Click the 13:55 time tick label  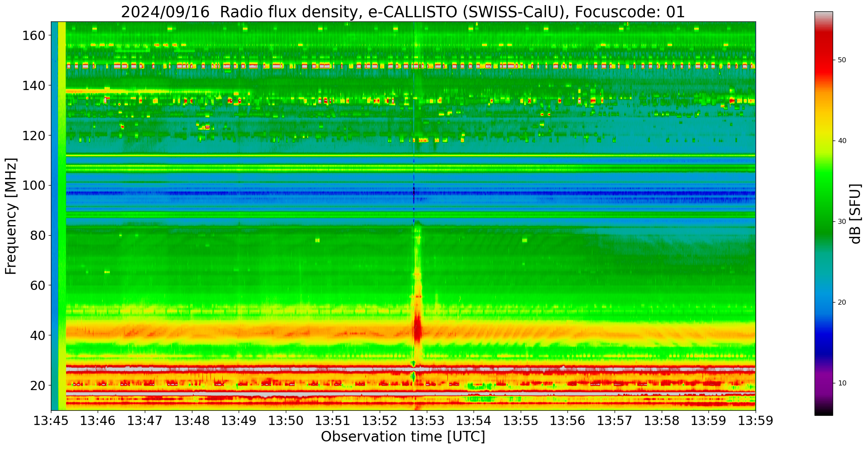[521, 421]
